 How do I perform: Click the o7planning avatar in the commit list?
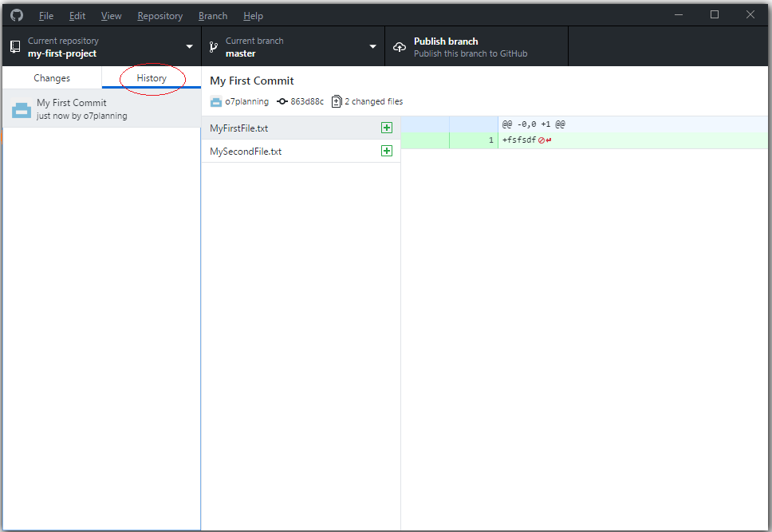(22, 109)
